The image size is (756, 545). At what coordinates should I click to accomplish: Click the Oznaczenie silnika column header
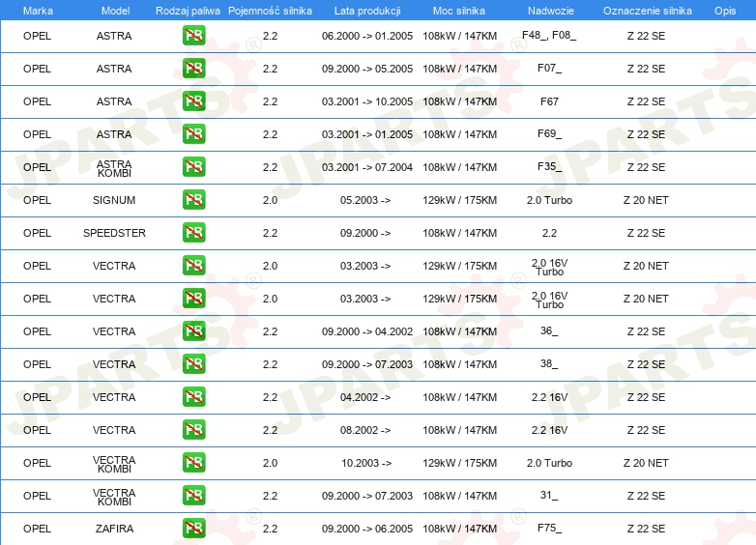tap(648, 11)
